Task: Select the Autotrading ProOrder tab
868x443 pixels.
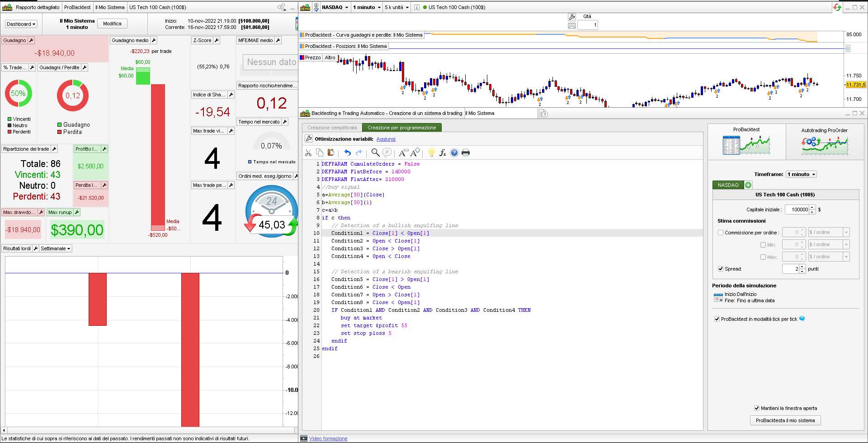Action: pos(824,141)
